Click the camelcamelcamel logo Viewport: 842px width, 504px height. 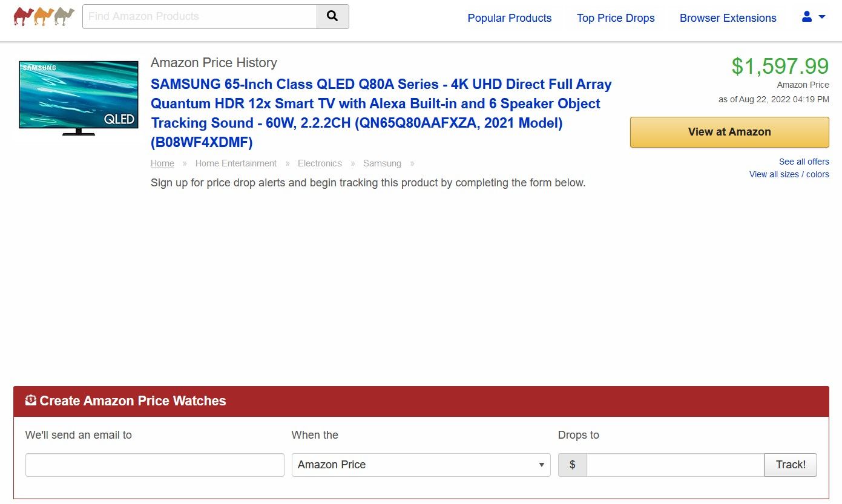(44, 16)
